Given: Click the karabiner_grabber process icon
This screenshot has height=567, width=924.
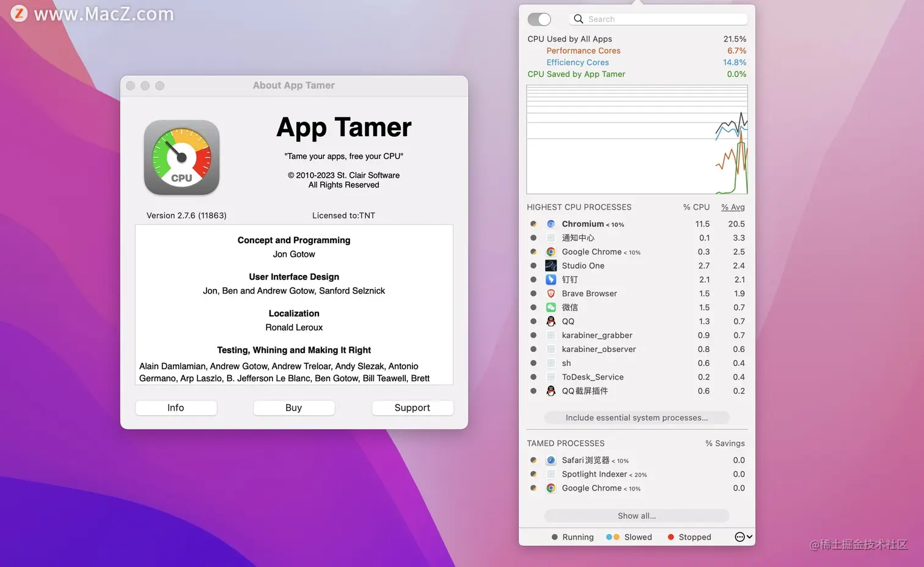Looking at the screenshot, I should point(551,335).
